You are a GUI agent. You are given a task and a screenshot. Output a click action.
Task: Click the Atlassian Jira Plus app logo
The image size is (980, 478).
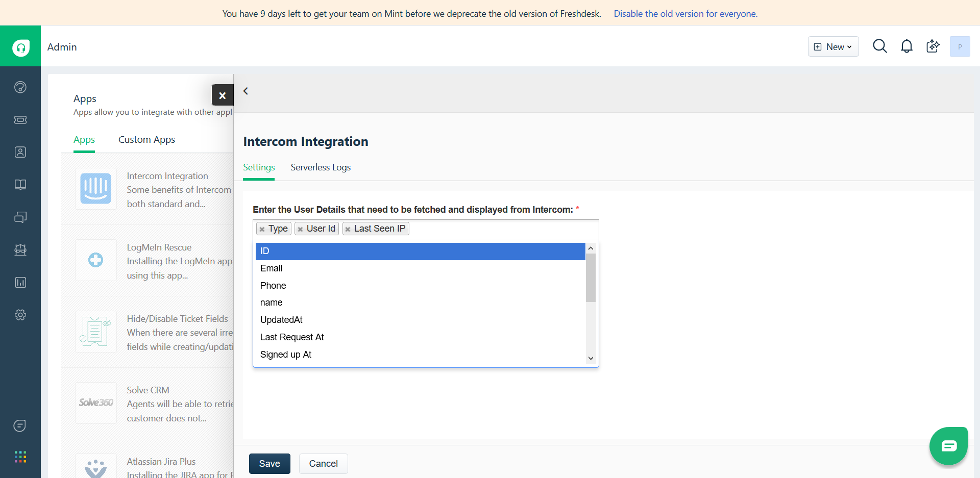(x=95, y=467)
